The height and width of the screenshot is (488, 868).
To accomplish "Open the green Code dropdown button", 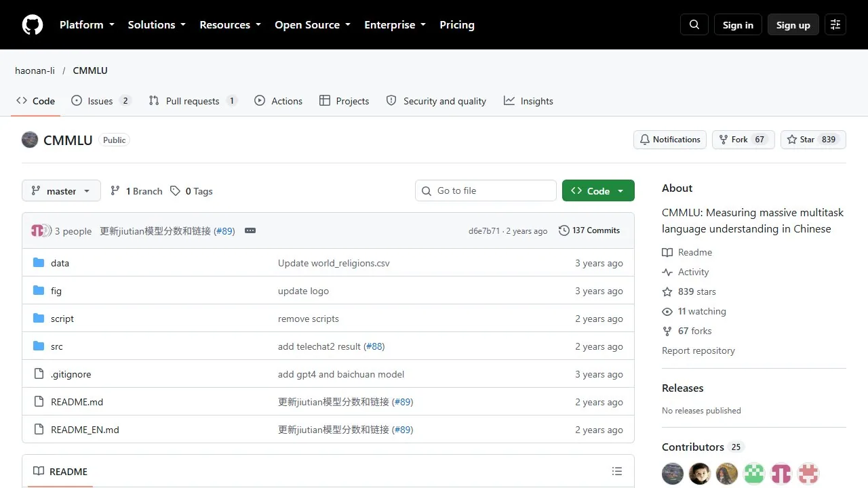I will 598,191.
